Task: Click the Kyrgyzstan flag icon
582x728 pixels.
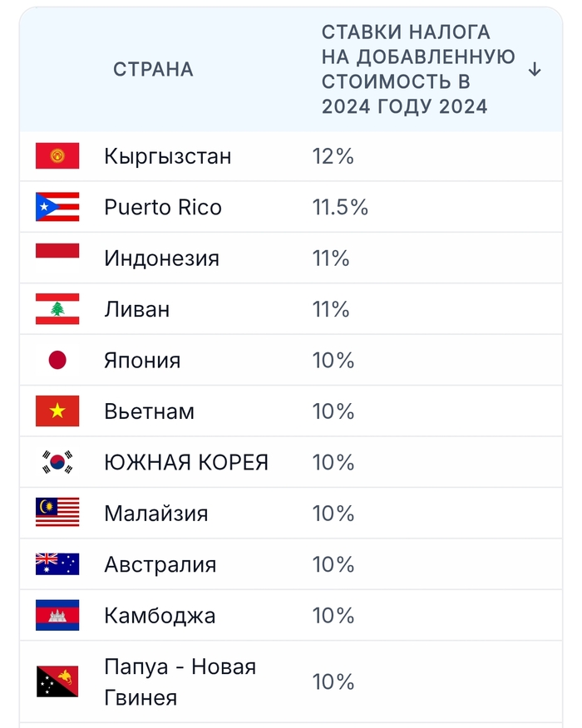Action: (x=57, y=156)
